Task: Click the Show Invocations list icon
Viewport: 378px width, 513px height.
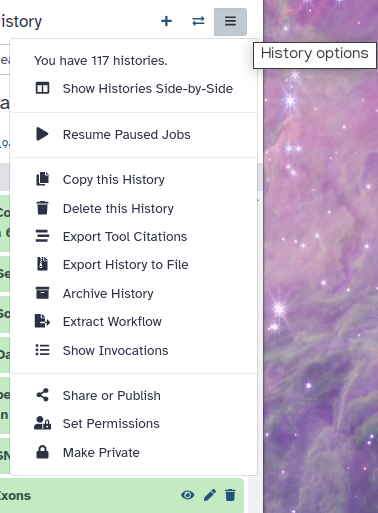Action: [43, 350]
